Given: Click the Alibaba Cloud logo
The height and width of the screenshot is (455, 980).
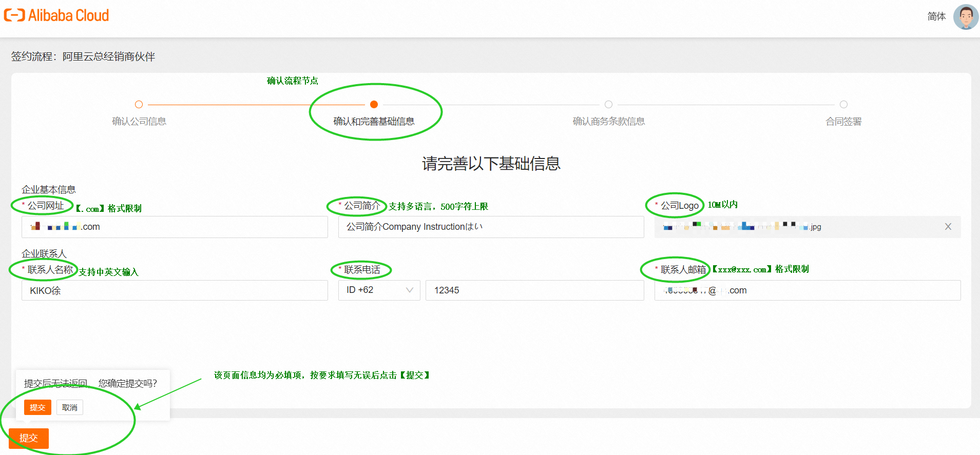Looking at the screenshot, I should tap(56, 15).
